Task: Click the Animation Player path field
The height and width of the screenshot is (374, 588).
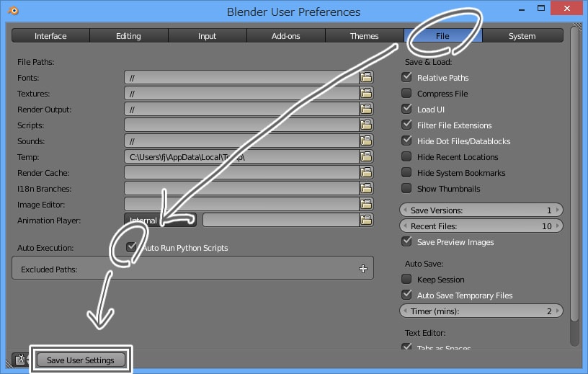Action: (x=281, y=221)
